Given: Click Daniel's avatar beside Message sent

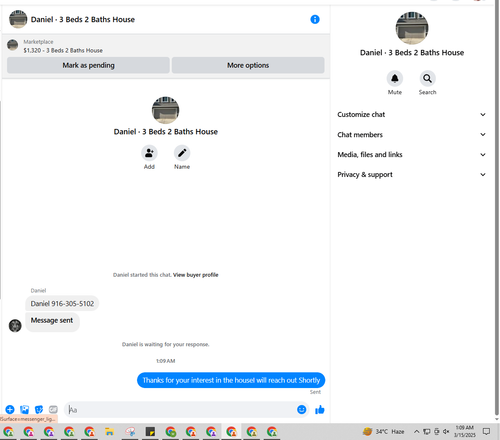Looking at the screenshot, I should (15, 326).
